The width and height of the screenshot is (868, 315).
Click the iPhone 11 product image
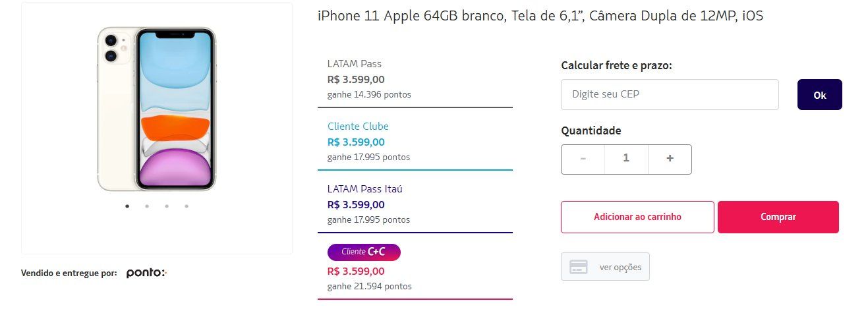(x=156, y=109)
